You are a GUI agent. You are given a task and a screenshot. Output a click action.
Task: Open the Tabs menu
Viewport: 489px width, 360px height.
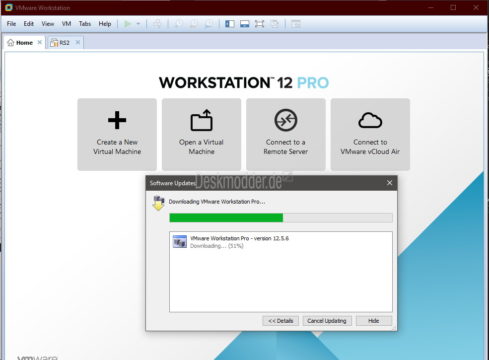(x=85, y=24)
